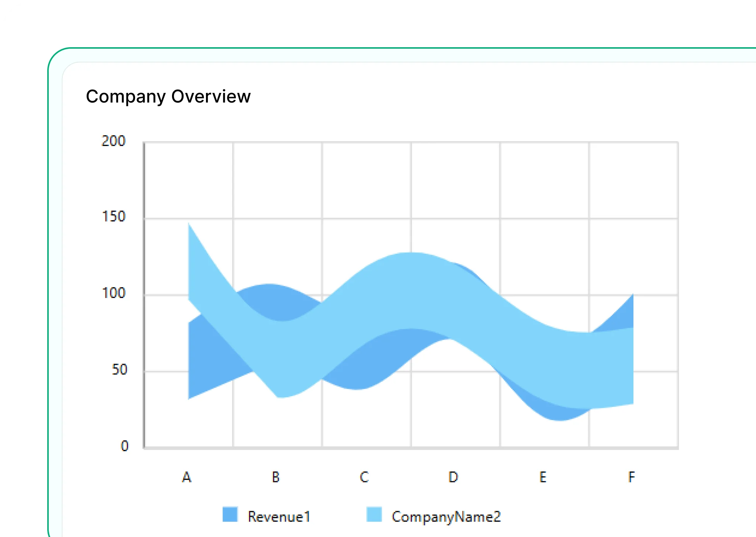The height and width of the screenshot is (537, 756).
Task: Toggle the CompanyName2 series via legend label
Action: click(446, 517)
